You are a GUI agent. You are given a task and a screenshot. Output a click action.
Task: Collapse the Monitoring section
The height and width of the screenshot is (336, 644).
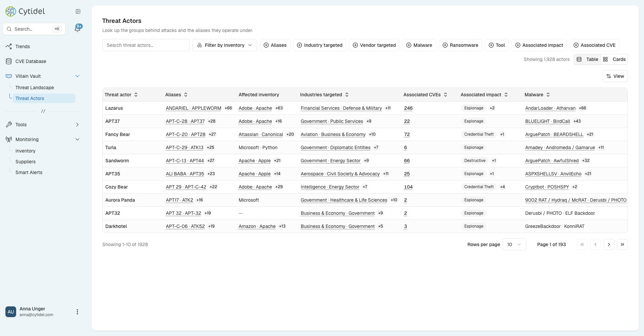coord(77,139)
